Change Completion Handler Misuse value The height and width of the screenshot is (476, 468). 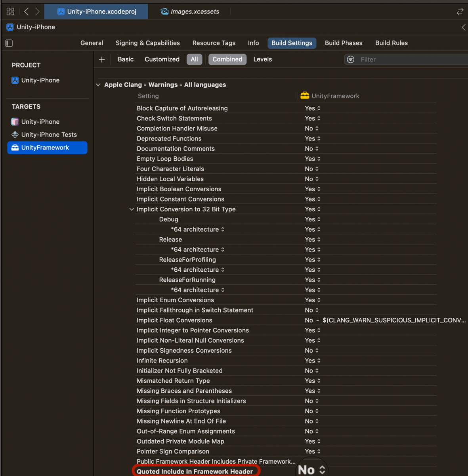312,129
